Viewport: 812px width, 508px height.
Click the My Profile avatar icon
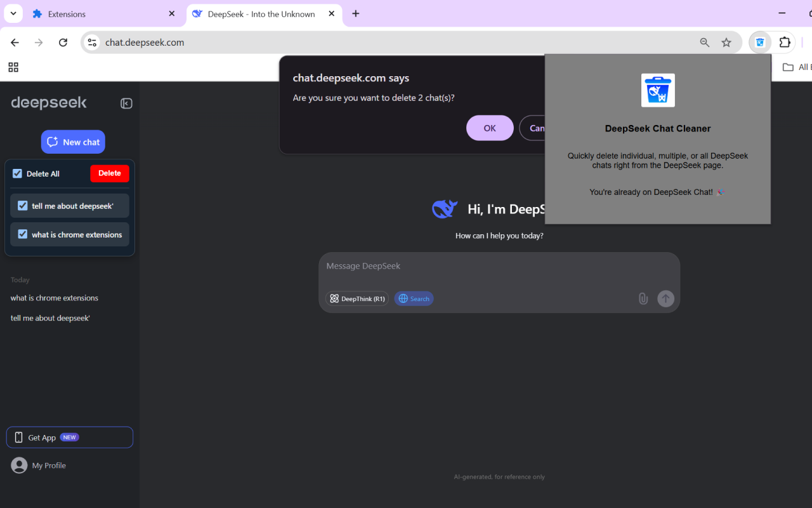point(20,465)
